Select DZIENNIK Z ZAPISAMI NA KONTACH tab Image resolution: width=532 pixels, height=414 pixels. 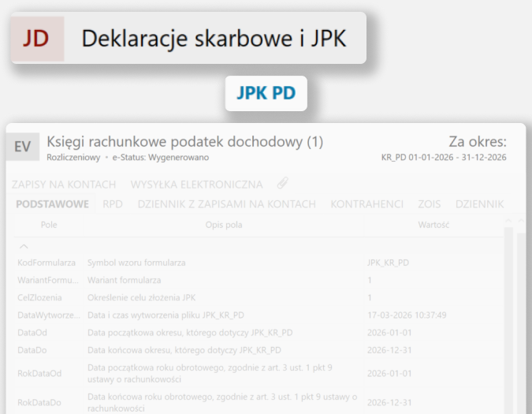pos(225,204)
